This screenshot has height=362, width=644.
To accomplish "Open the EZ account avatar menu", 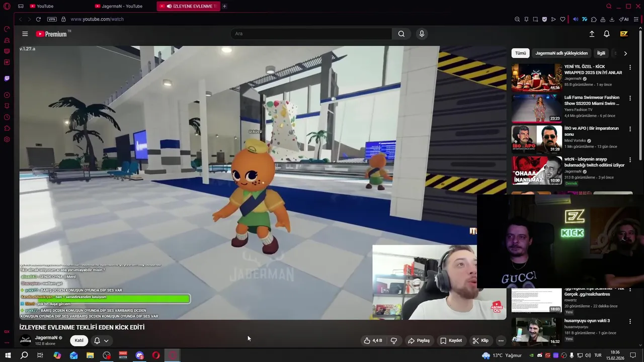I will (624, 34).
